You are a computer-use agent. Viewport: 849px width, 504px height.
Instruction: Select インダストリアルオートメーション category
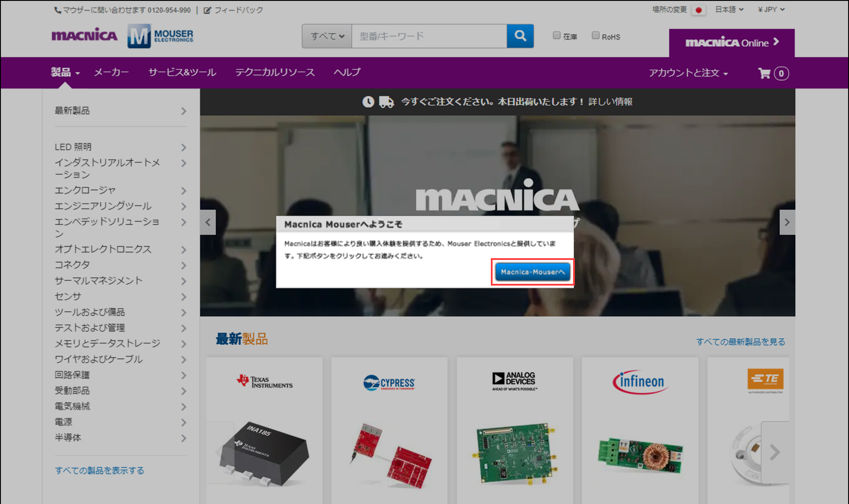[107, 168]
